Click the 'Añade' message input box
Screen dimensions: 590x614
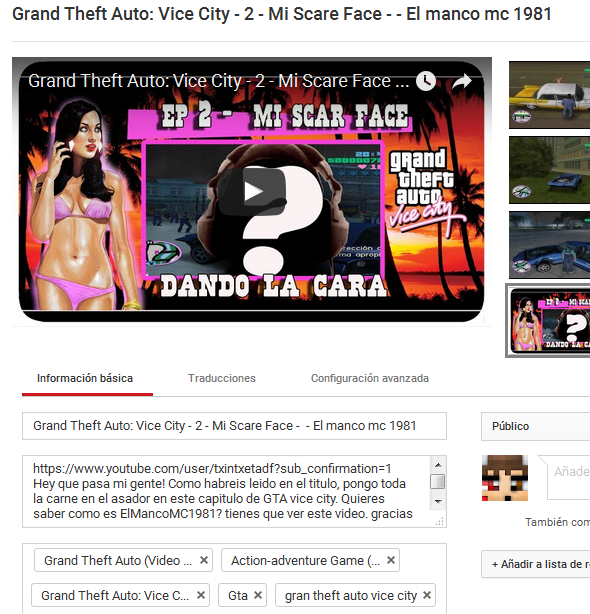[x=568, y=478]
